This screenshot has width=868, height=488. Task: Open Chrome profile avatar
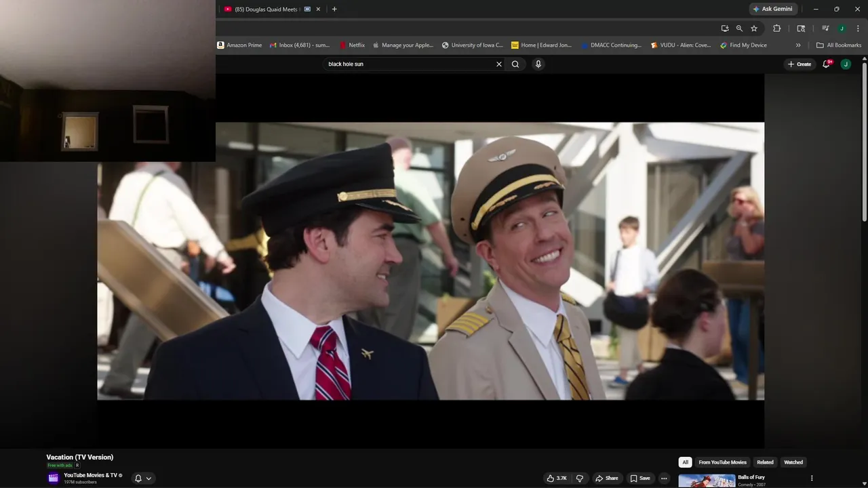point(842,28)
